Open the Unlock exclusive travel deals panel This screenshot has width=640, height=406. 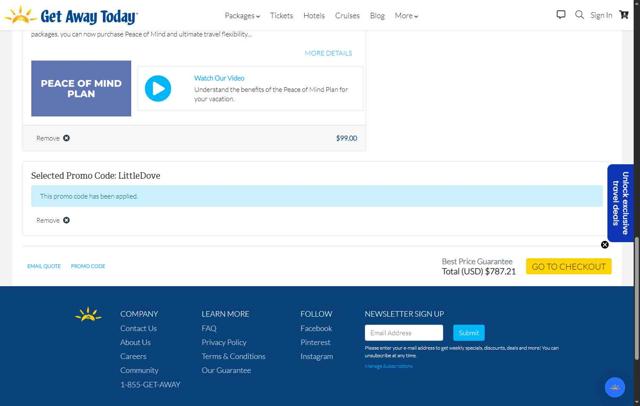(620, 203)
